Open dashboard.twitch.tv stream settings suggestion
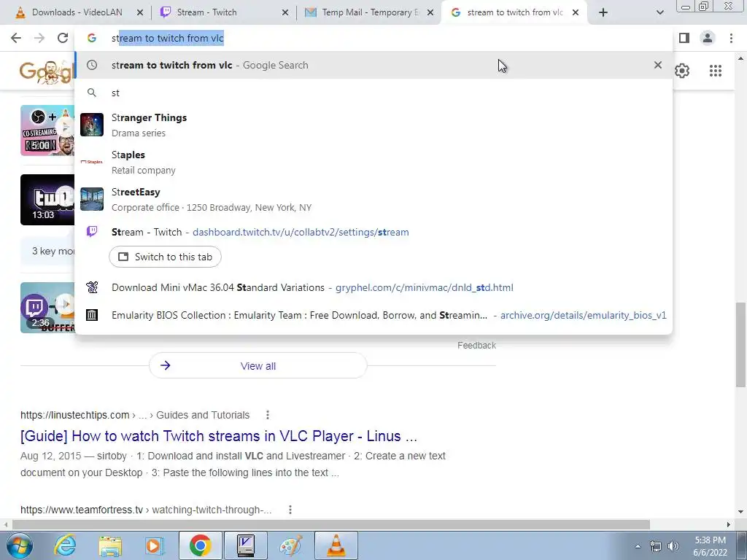The image size is (747, 560). 373,232
